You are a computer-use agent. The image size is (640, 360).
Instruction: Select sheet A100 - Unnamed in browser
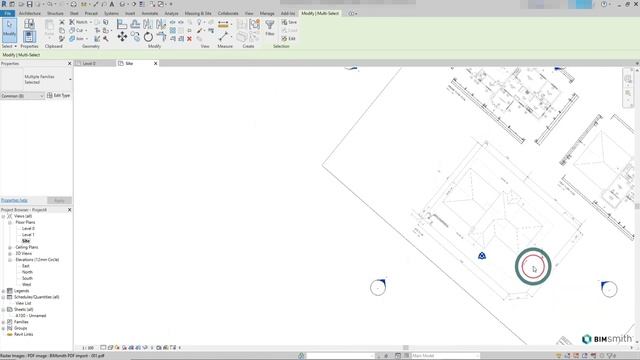click(31, 316)
